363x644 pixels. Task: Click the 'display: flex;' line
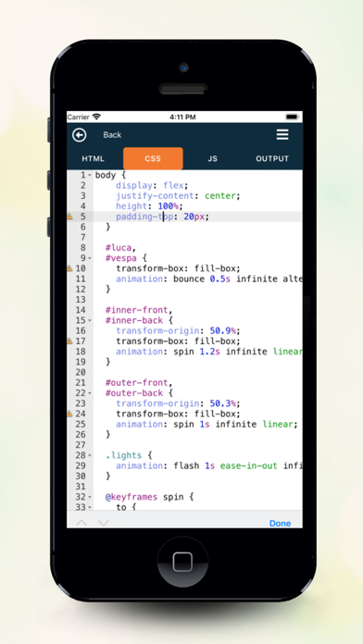coord(152,185)
